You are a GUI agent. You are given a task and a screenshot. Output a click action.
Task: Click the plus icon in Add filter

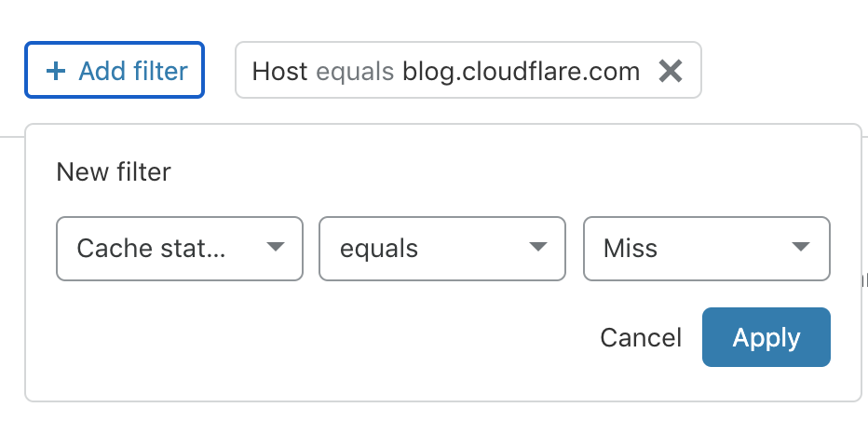55,71
